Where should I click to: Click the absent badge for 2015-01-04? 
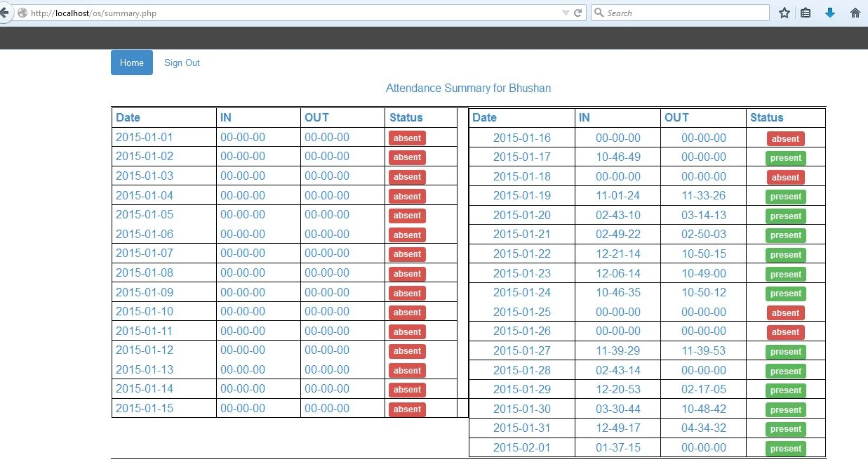(407, 196)
